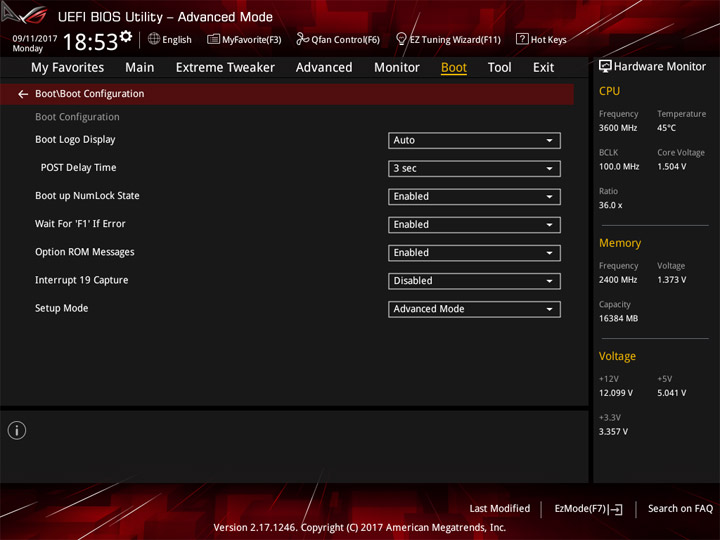Click the Capacity 16384 MB value
This screenshot has width=720, height=540.
point(619,319)
